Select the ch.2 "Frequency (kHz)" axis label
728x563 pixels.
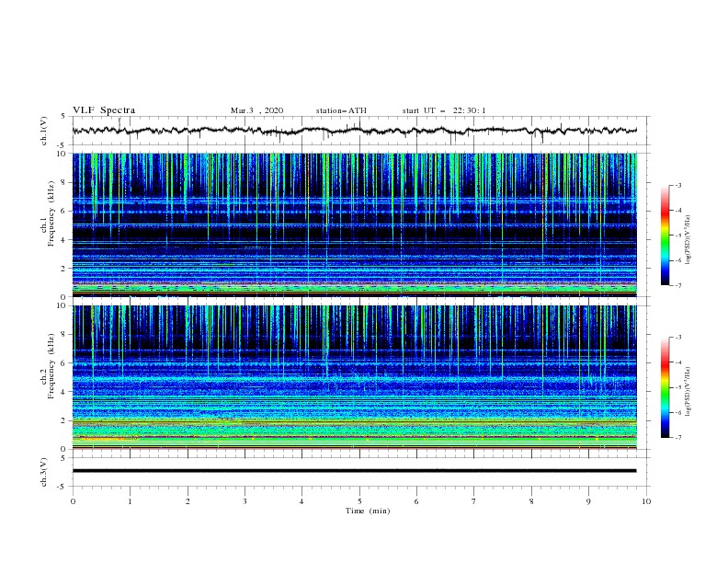pyautogui.click(x=51, y=365)
